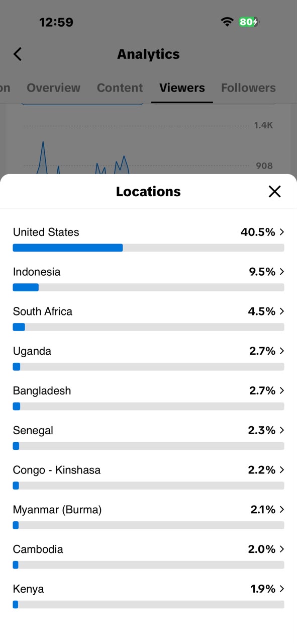Expand South Africa details chevron
Viewport: 297px width, 644px height.
pyautogui.click(x=282, y=311)
